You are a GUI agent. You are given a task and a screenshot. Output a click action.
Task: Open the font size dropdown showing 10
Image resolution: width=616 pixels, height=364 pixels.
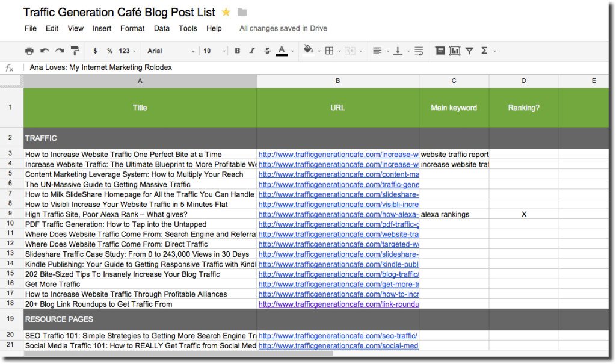click(211, 51)
